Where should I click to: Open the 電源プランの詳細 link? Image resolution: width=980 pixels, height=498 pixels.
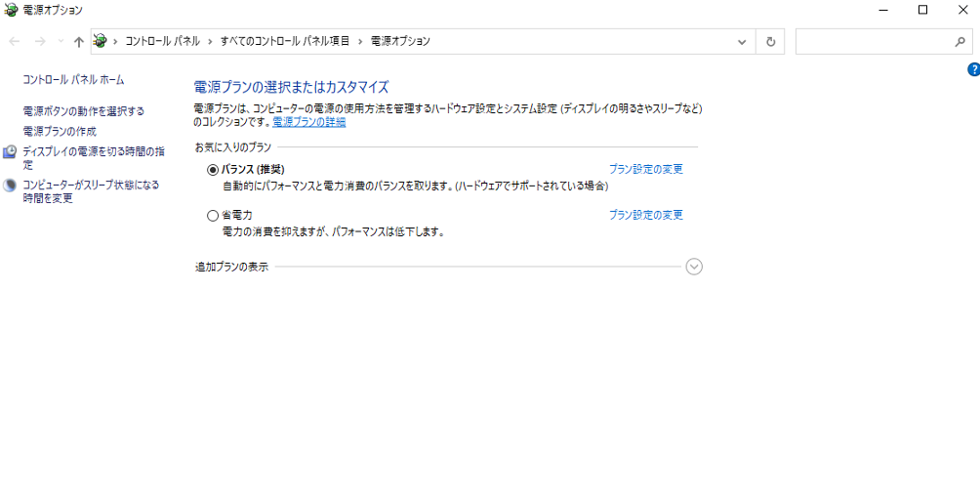(x=308, y=122)
